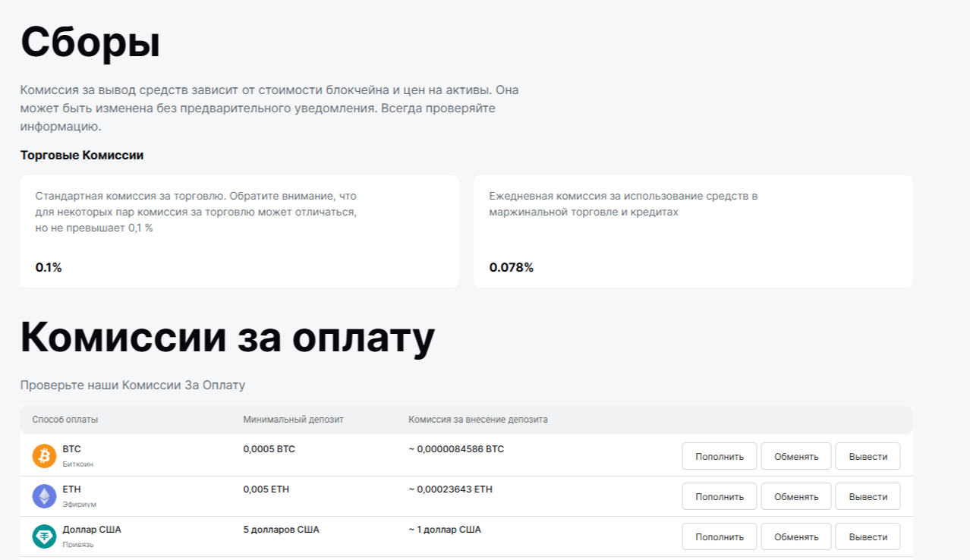The image size is (970, 560).
Task: Select the Способ оплаты column header
Action: point(65,420)
